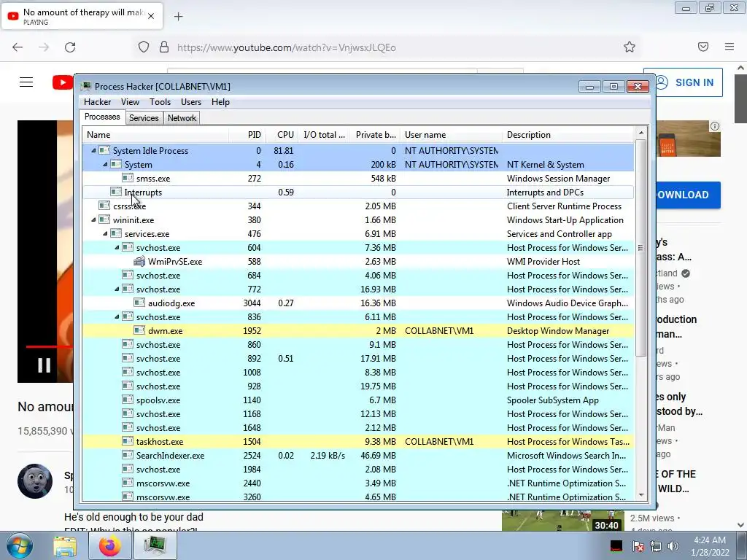Select the svchost.exe PID 928 row

[358, 386]
